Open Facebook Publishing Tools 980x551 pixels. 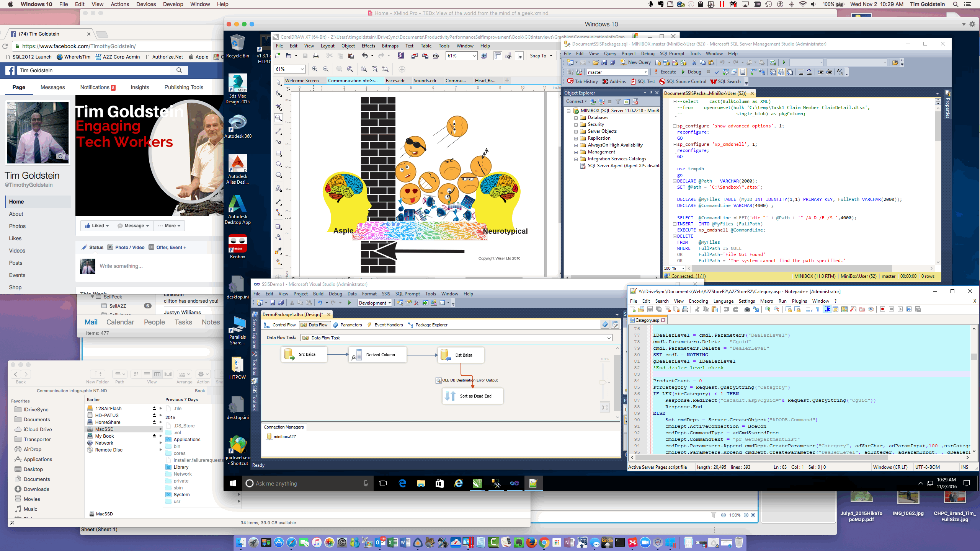(184, 87)
